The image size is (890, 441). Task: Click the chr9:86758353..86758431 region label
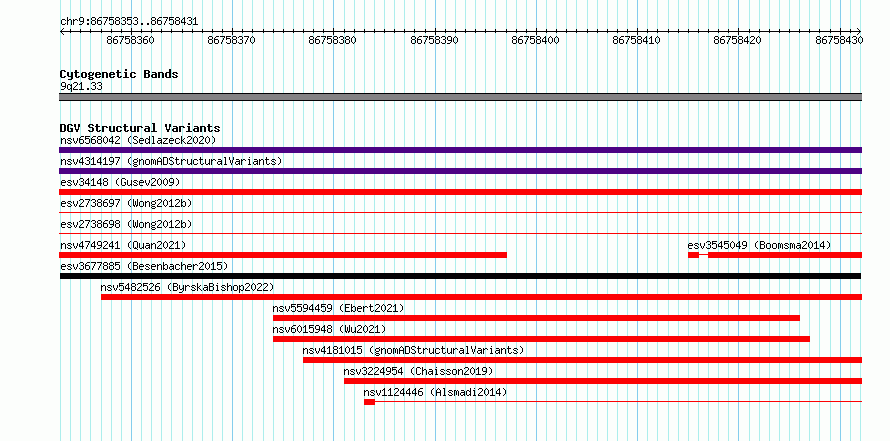129,21
